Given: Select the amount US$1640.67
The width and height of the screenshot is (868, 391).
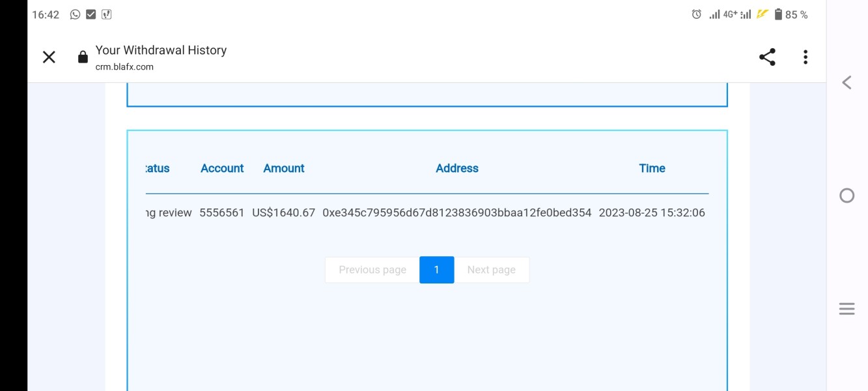Looking at the screenshot, I should click(284, 212).
